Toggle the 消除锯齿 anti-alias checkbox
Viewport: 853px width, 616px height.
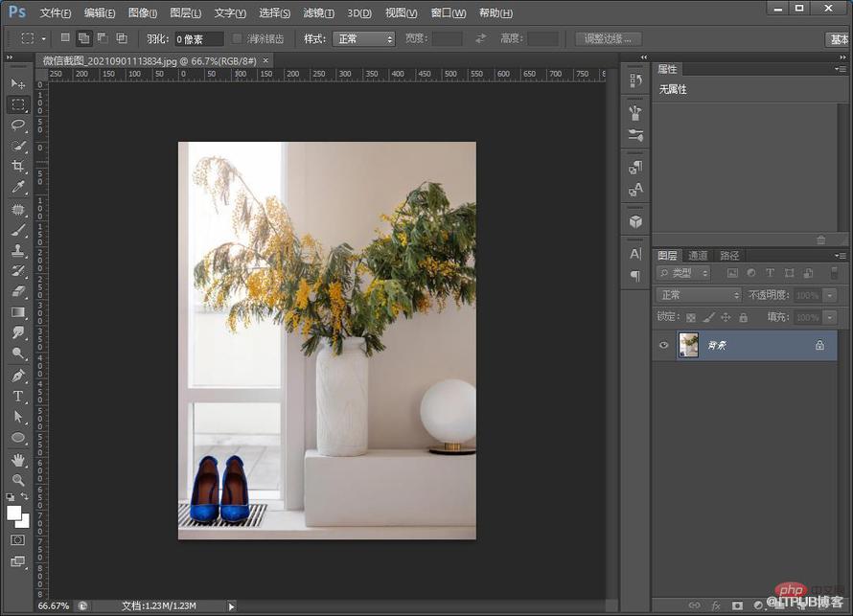tap(237, 38)
